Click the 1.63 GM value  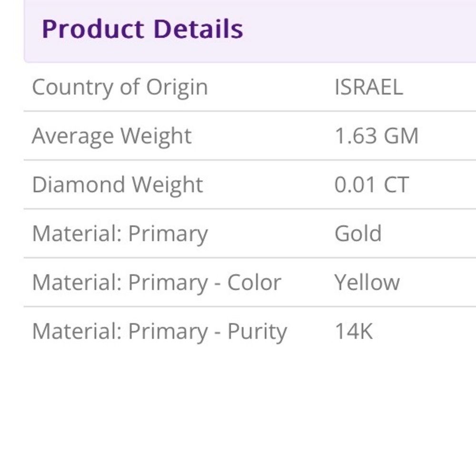coord(377,136)
